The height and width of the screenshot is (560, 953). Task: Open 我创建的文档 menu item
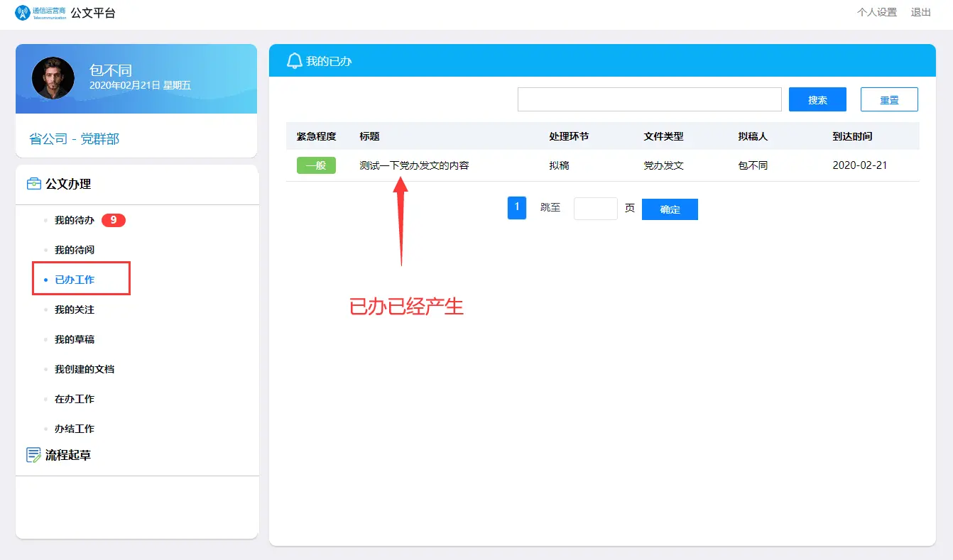pos(85,369)
